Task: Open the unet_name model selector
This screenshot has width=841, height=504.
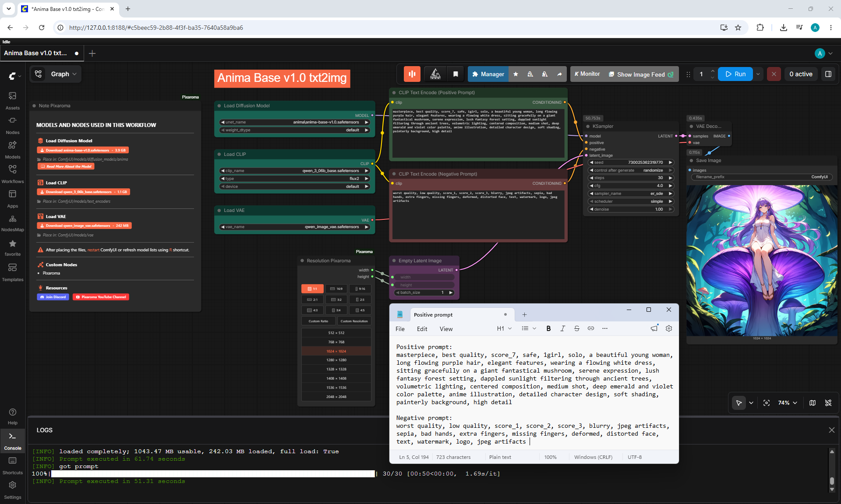Action: tap(295, 122)
